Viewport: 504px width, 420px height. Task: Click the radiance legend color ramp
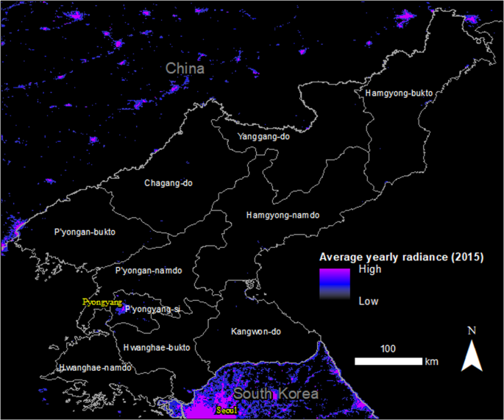pyautogui.click(x=335, y=285)
